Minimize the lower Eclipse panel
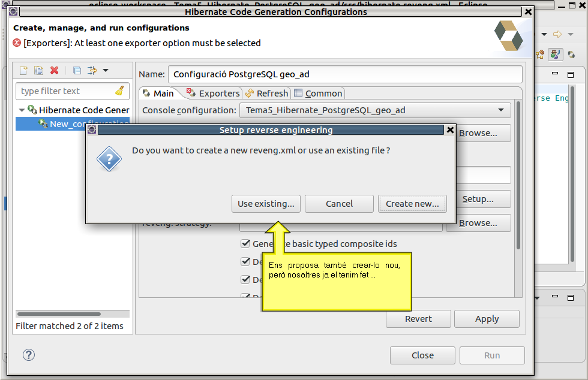Image resolution: width=588 pixels, height=380 pixels. pos(555,297)
